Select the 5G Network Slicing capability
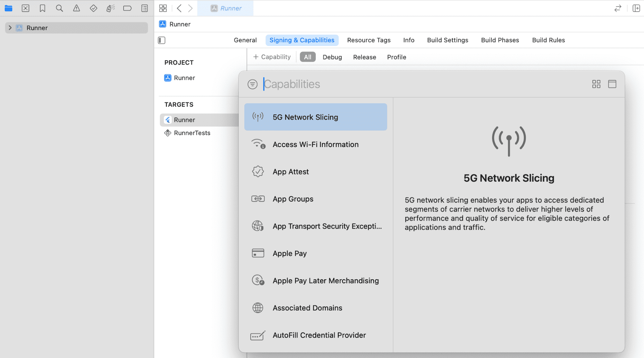The image size is (644, 358). coord(316,117)
